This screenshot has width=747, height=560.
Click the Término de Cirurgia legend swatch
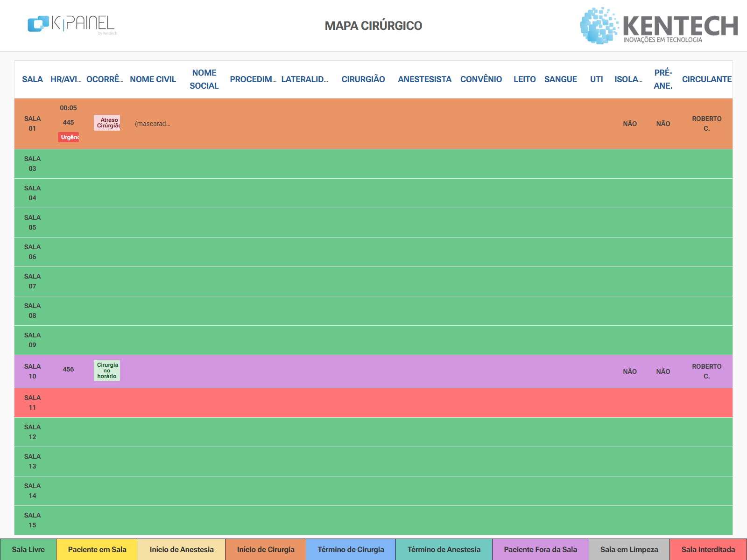point(351,550)
